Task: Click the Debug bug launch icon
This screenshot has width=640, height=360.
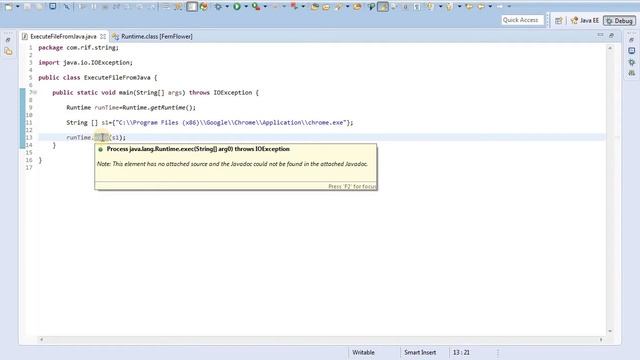Action: click(218, 7)
